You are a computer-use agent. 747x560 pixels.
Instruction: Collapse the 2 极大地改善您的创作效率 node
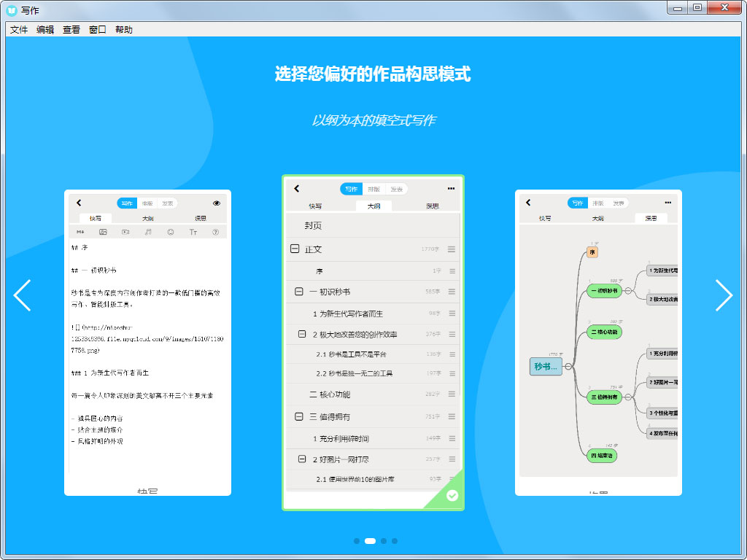tap(302, 334)
